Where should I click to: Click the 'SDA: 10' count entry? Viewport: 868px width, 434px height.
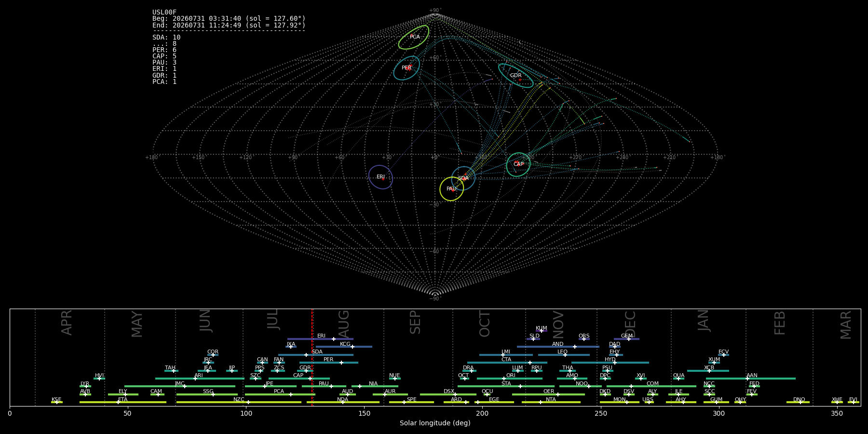[166, 37]
